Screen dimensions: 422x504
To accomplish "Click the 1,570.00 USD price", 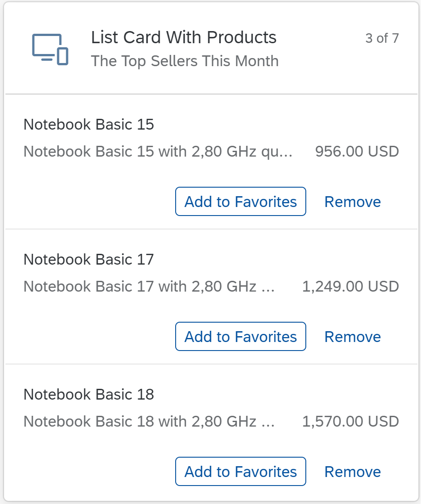I will coord(350,421).
